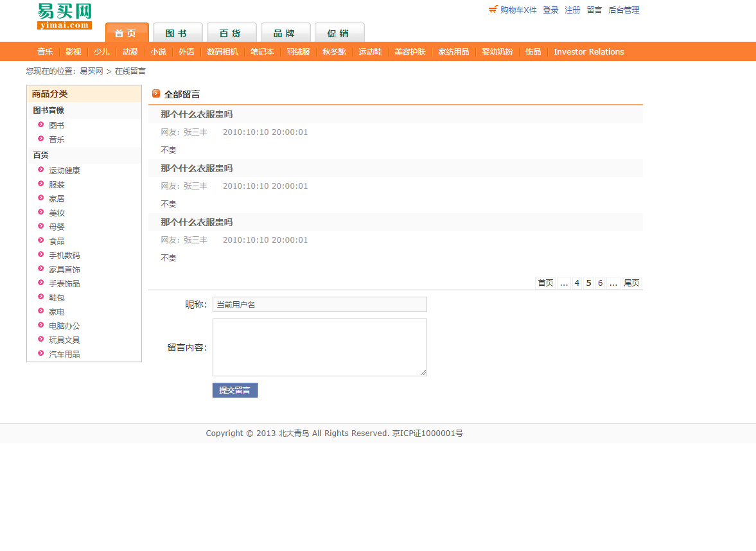Click the arrow icon next to 家电
Image resolution: width=756 pixels, height=551 pixels.
[40, 311]
